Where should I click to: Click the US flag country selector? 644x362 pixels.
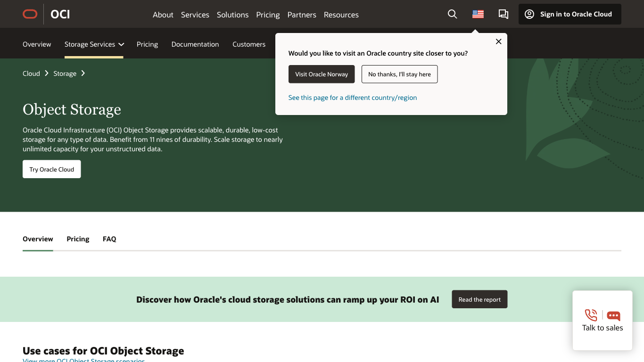[478, 14]
